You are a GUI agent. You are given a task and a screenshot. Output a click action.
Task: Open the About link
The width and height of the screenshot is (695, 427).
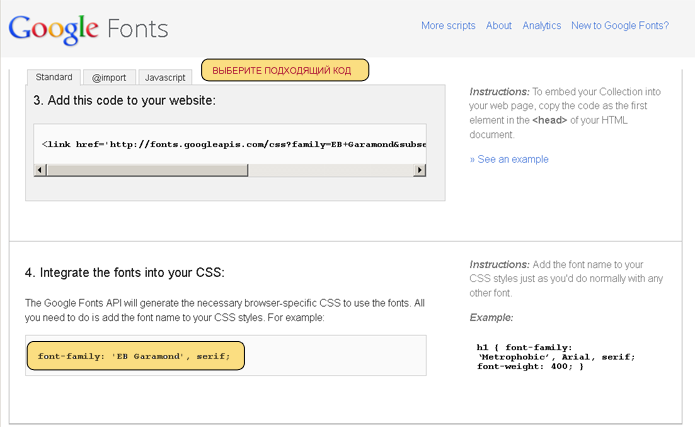pos(499,26)
